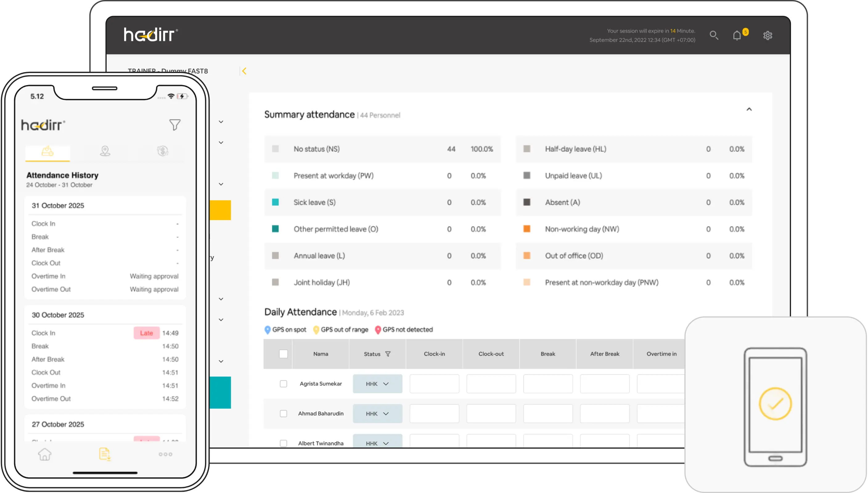Toggle the select-all checkbox in table header
Image resolution: width=868 pixels, height=493 pixels.
click(x=284, y=354)
